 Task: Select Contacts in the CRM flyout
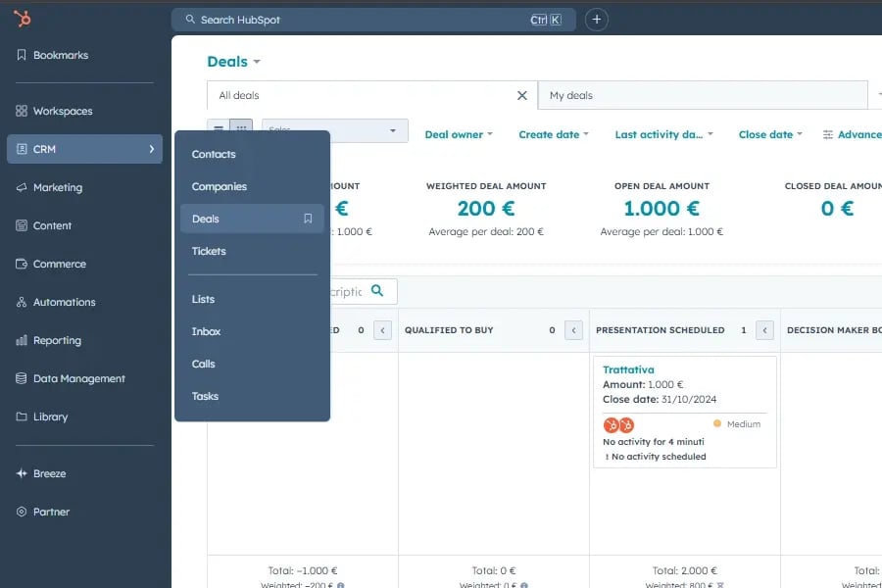point(252,154)
